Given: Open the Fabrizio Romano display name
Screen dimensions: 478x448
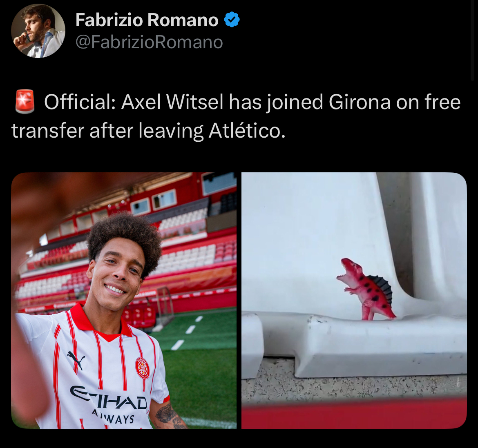Looking at the screenshot, I should 147,20.
